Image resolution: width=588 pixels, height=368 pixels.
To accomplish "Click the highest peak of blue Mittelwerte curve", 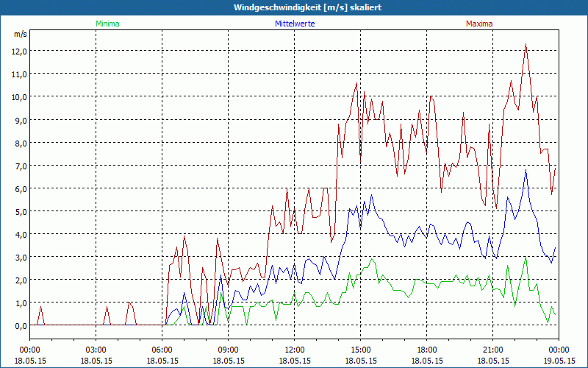I will click(526, 170).
